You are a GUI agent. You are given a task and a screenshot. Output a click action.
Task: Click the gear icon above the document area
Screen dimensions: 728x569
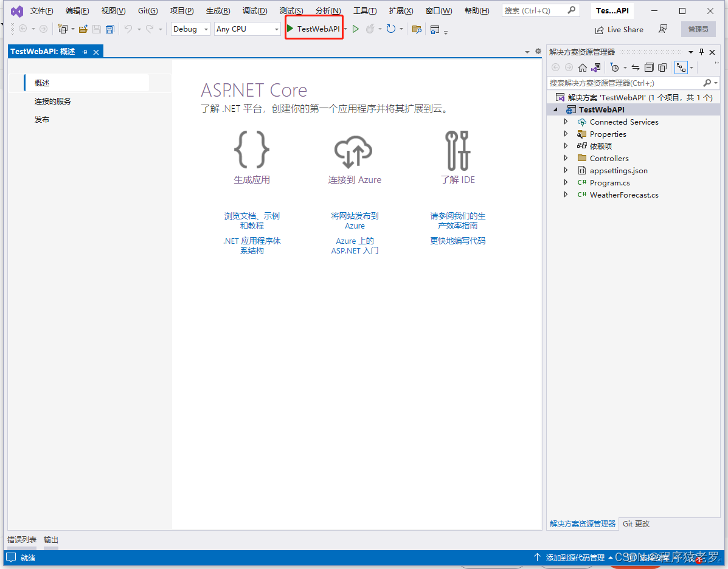point(538,52)
